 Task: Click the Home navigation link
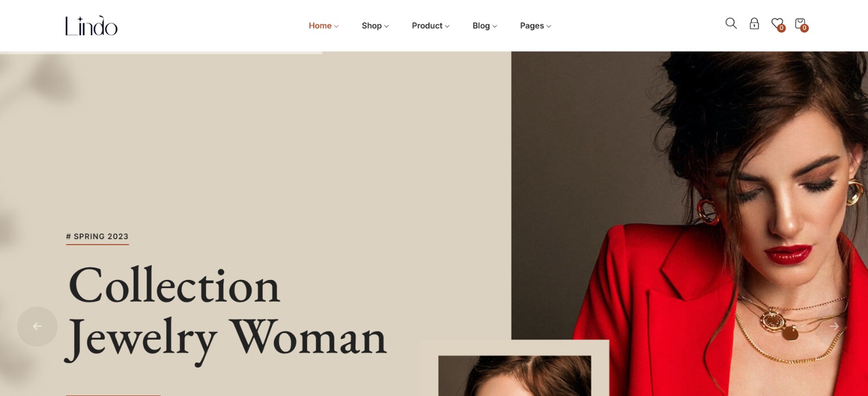coord(320,25)
